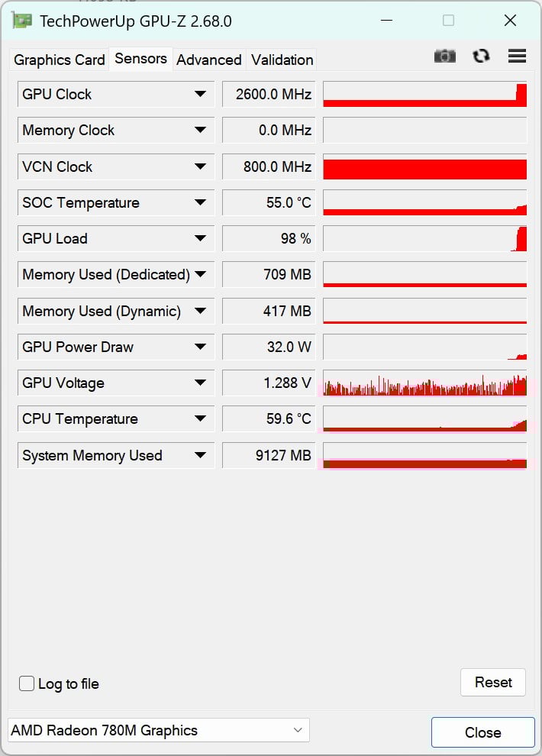
Task: Open the GPU Power Draw dropdown arrow
Action: click(x=200, y=347)
